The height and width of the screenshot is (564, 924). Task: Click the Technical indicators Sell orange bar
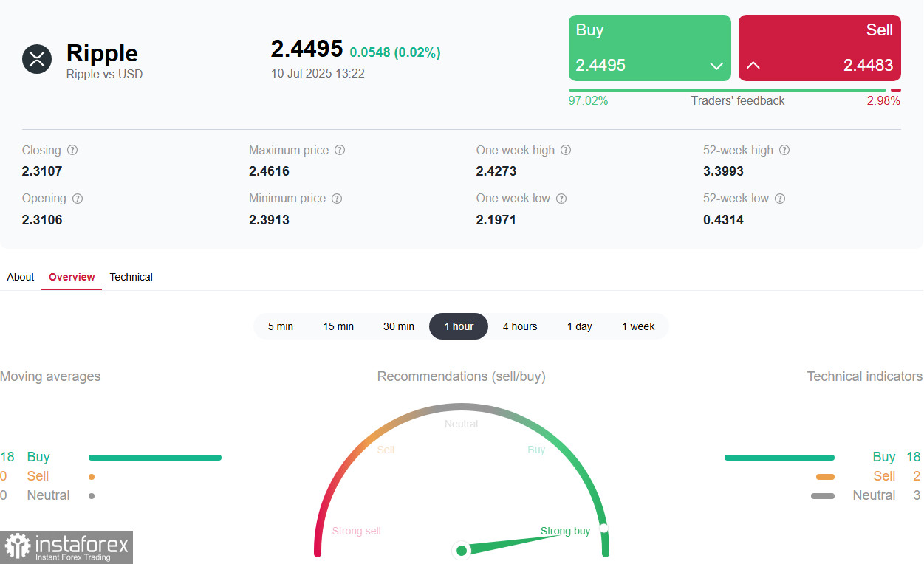pyautogui.click(x=825, y=477)
